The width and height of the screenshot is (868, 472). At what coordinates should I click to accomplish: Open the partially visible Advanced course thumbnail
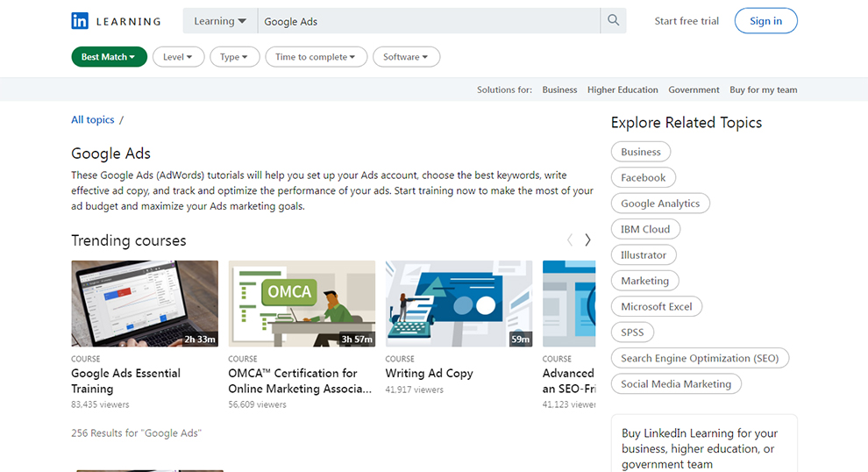click(x=569, y=304)
